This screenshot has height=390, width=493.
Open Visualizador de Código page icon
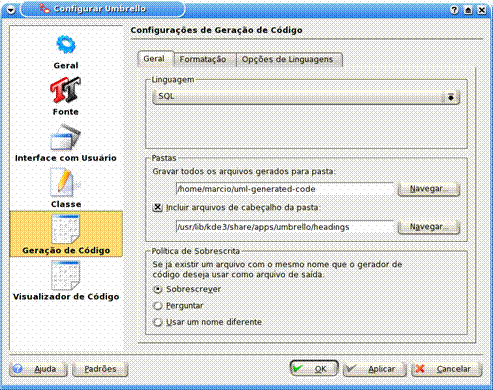[x=66, y=275]
